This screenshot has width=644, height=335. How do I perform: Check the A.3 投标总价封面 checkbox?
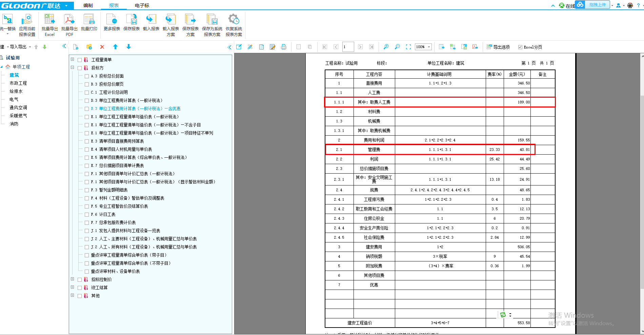pyautogui.click(x=87, y=76)
